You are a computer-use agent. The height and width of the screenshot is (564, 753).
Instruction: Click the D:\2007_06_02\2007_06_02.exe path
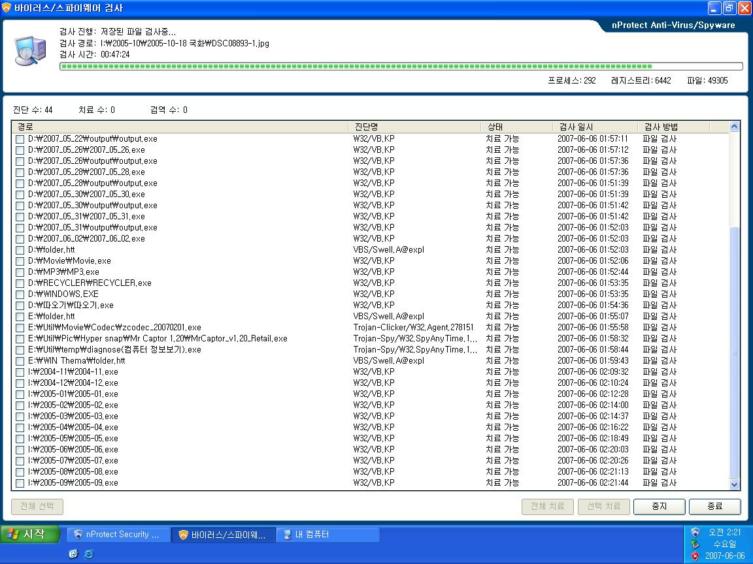click(x=86, y=239)
